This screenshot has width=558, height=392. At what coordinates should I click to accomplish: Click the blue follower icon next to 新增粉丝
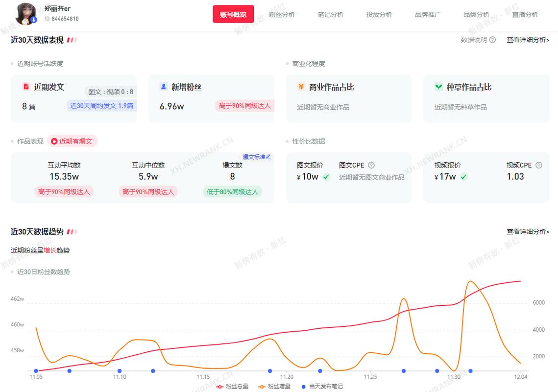pyautogui.click(x=163, y=87)
